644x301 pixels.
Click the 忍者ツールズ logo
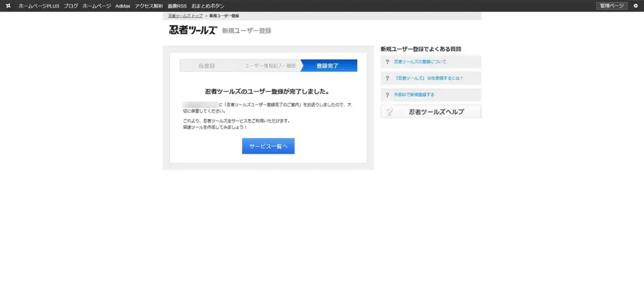point(192,30)
